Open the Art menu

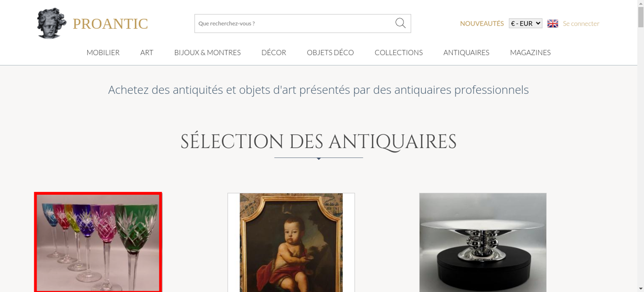(147, 52)
